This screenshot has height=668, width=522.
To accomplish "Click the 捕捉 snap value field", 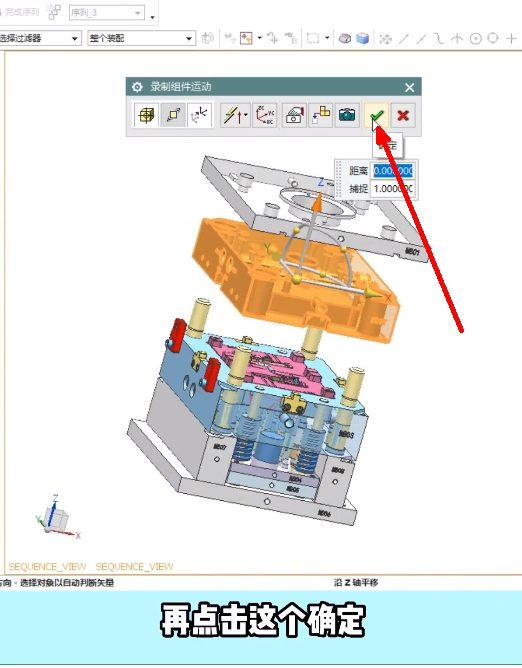I will tap(392, 188).
